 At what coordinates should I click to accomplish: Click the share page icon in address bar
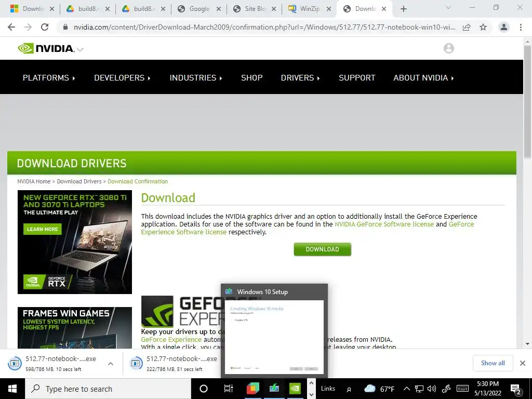coord(467,27)
